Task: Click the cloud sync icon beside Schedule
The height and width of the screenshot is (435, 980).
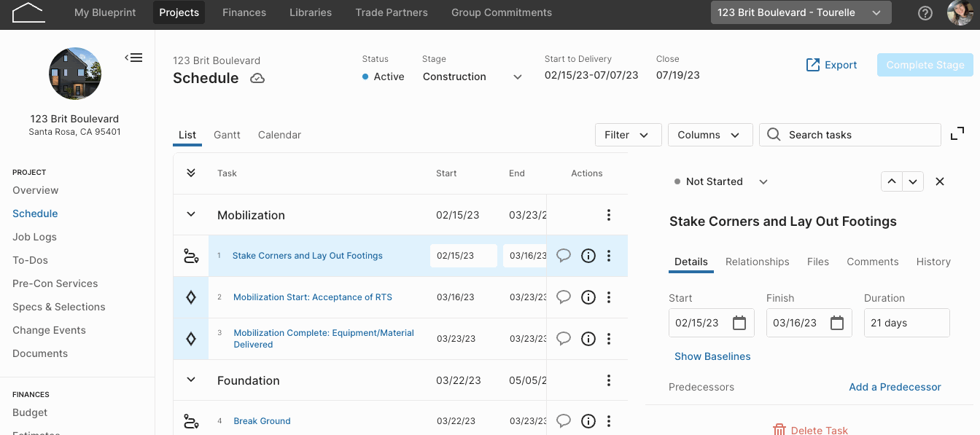Action: click(257, 79)
